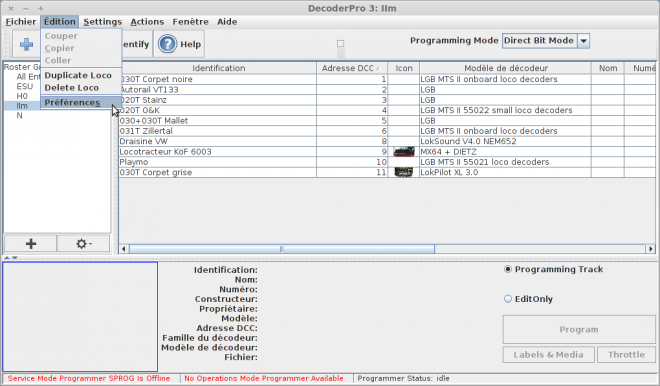The height and width of the screenshot is (386, 660).
Task: Sort by the Adresse DCC column header
Action: 352,68
